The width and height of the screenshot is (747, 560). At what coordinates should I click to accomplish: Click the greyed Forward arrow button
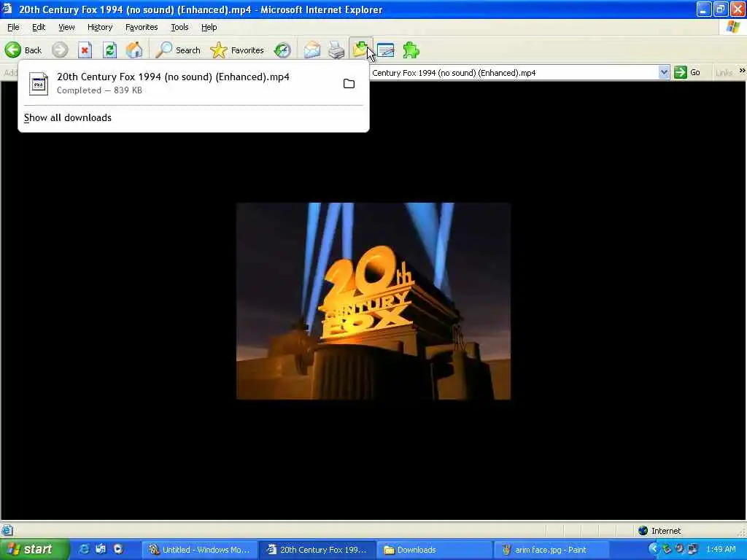point(60,50)
